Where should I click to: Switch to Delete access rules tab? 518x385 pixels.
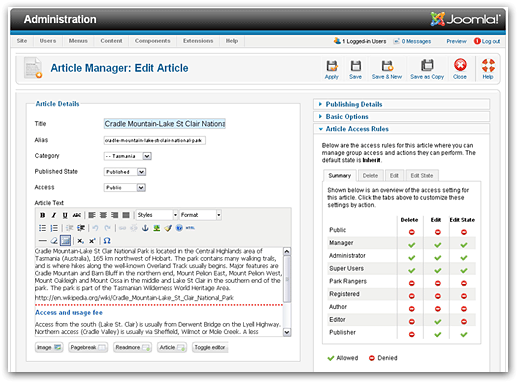(370, 176)
